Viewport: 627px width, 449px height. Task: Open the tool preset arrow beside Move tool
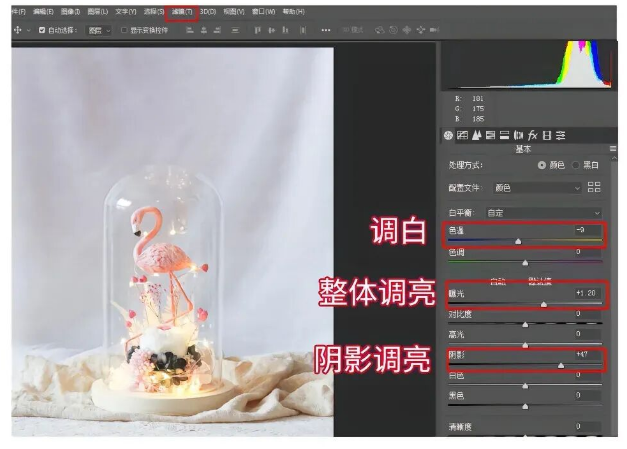28,30
